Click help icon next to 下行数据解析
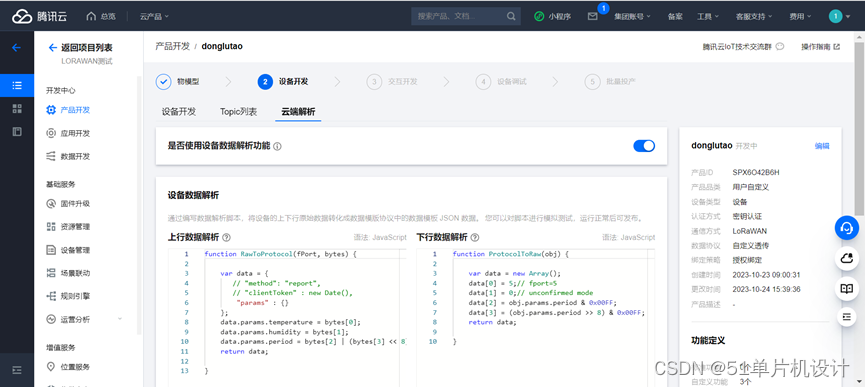 [475, 237]
